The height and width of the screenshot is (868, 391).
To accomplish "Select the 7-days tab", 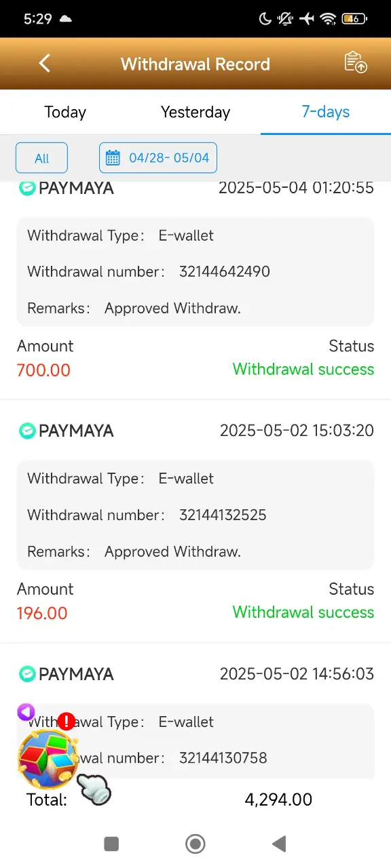I will click(326, 112).
